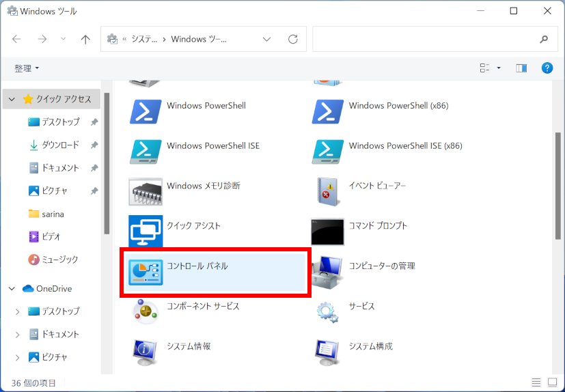Open Windows PowerShell icon
Viewport: 565px width, 392px height.
[x=146, y=112]
